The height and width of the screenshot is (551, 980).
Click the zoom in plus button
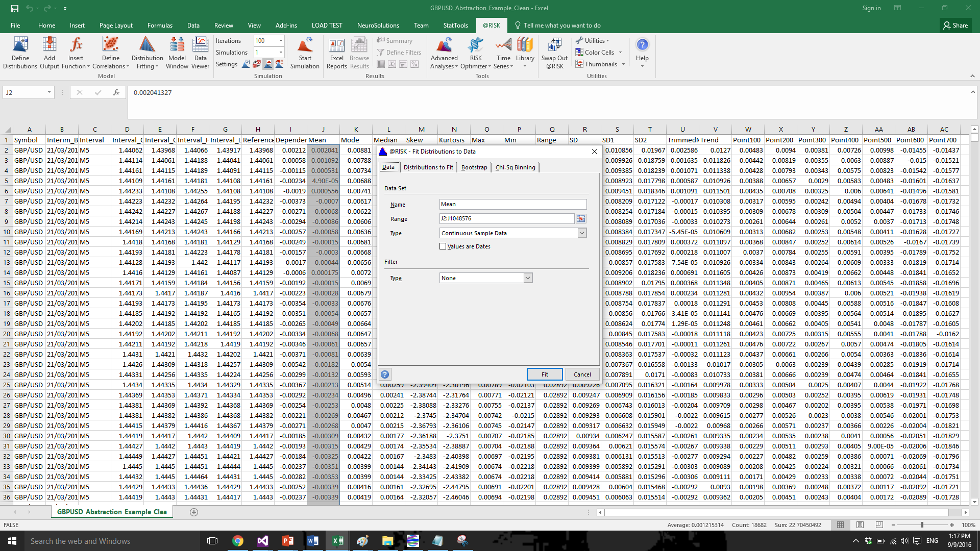point(951,524)
